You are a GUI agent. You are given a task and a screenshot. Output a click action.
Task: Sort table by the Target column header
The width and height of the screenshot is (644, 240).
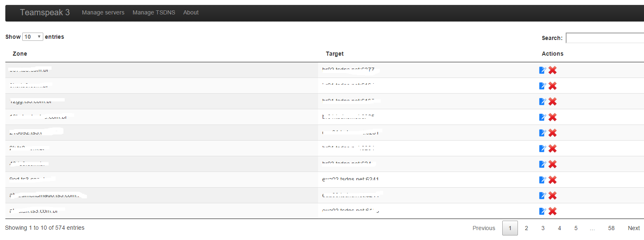coord(335,54)
